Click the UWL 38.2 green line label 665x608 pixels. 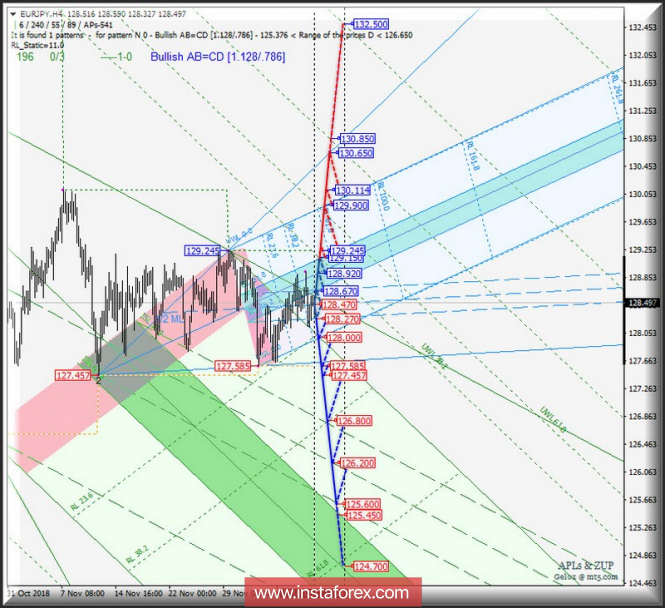pos(434,356)
